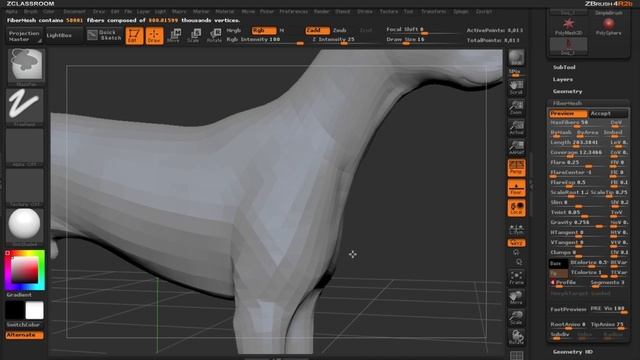
Task: Click the Rotate icon below Frame
Action: 516,337
